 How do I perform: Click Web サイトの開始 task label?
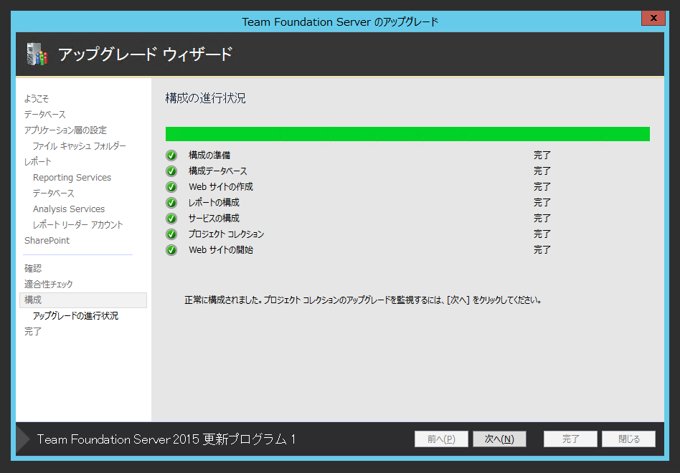pos(221,250)
